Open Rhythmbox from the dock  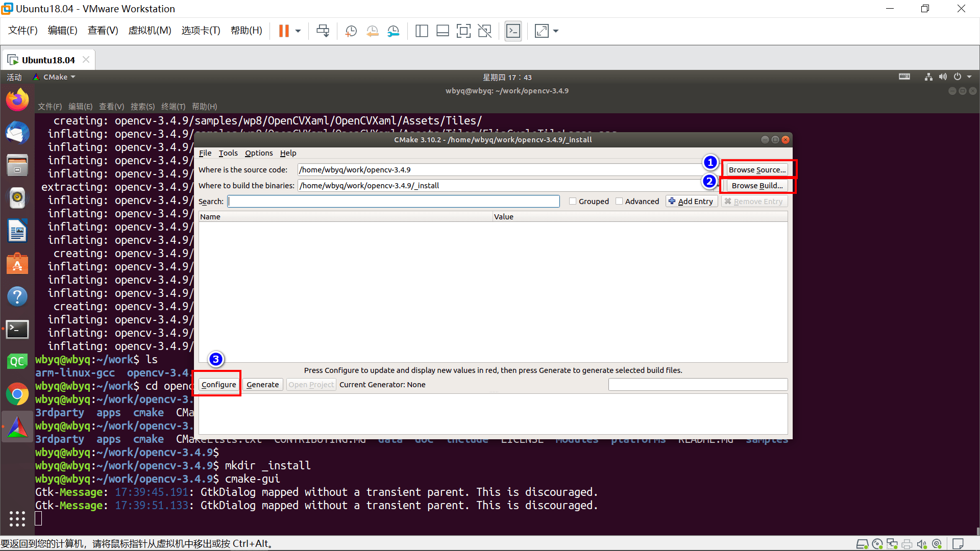[x=17, y=198]
